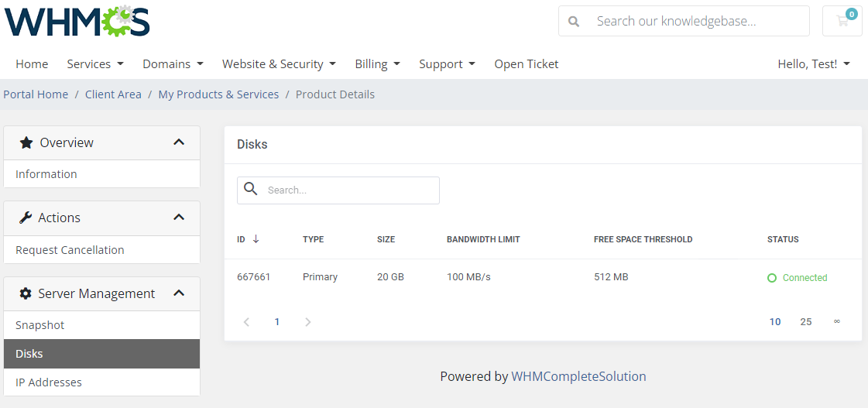Image resolution: width=868 pixels, height=408 pixels.
Task: Click the knowledgebase search magnifier icon
Action: 574,22
